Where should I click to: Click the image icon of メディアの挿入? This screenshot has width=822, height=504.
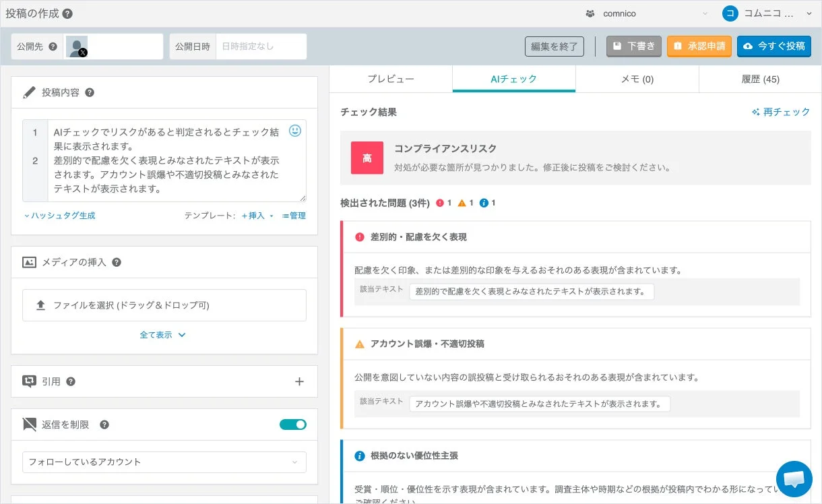(x=29, y=262)
